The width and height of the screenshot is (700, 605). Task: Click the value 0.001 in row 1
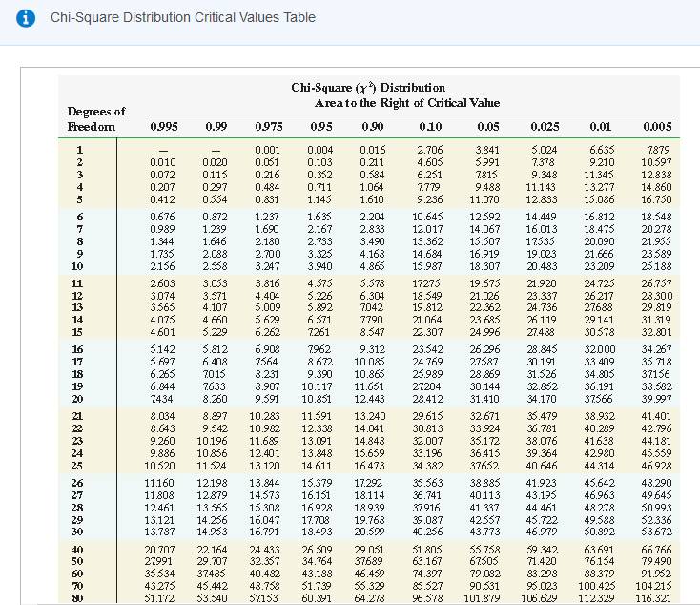(x=267, y=150)
